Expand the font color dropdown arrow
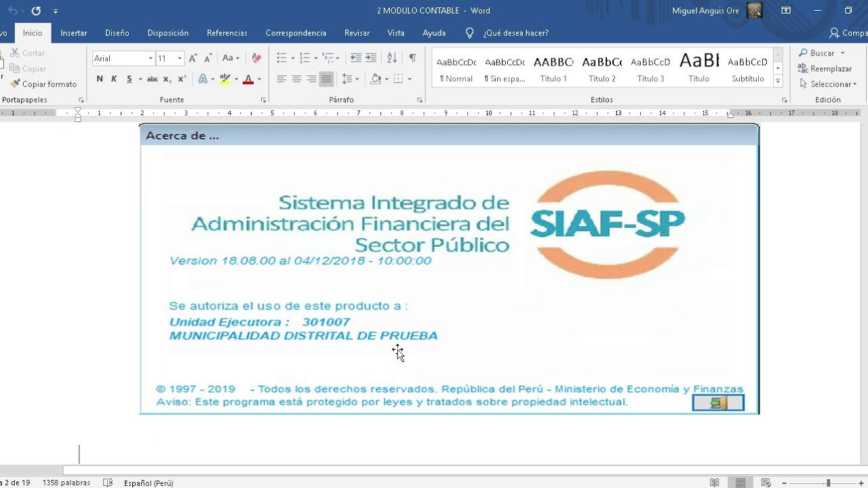This screenshot has height=488, width=868. pos(259,79)
